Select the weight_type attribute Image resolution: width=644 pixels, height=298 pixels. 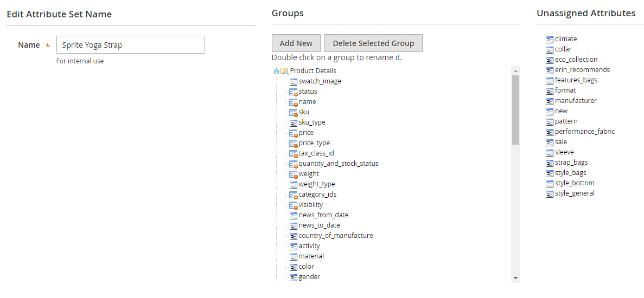pyautogui.click(x=317, y=184)
